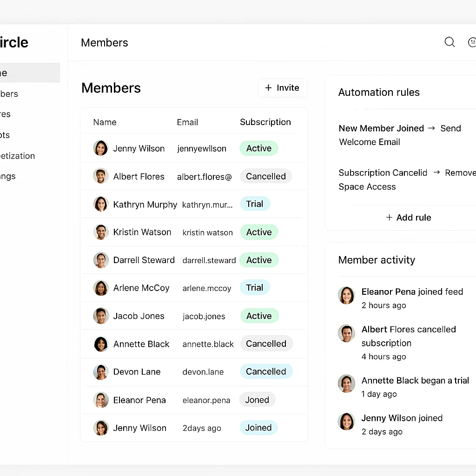476x476 pixels.
Task: Click the Invite button
Action: [x=282, y=88]
